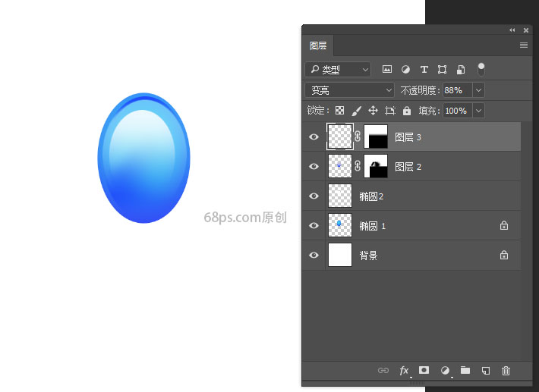This screenshot has width=539, height=392.
Task: Open the Layers panel flyout menu
Action: (524, 45)
